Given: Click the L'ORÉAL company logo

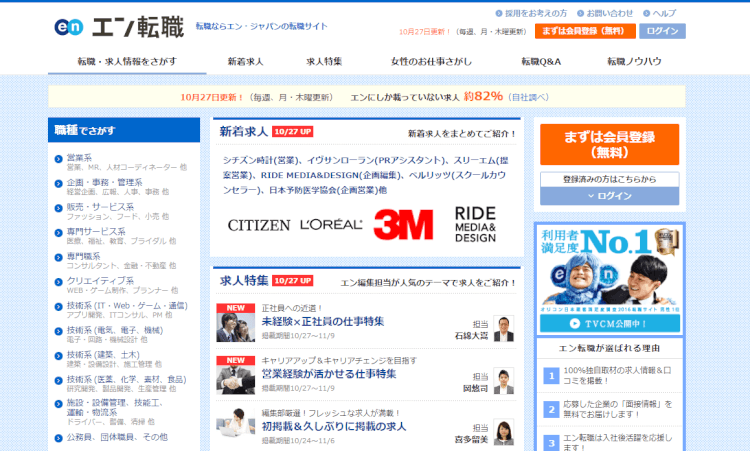Looking at the screenshot, I should 331,225.
